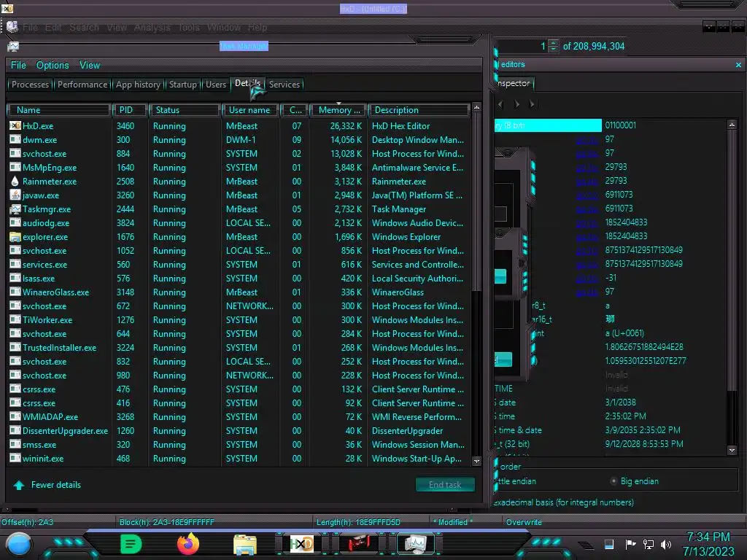Screen dimensions: 747x560
Task: Close the editors panel with X
Action: click(x=738, y=65)
